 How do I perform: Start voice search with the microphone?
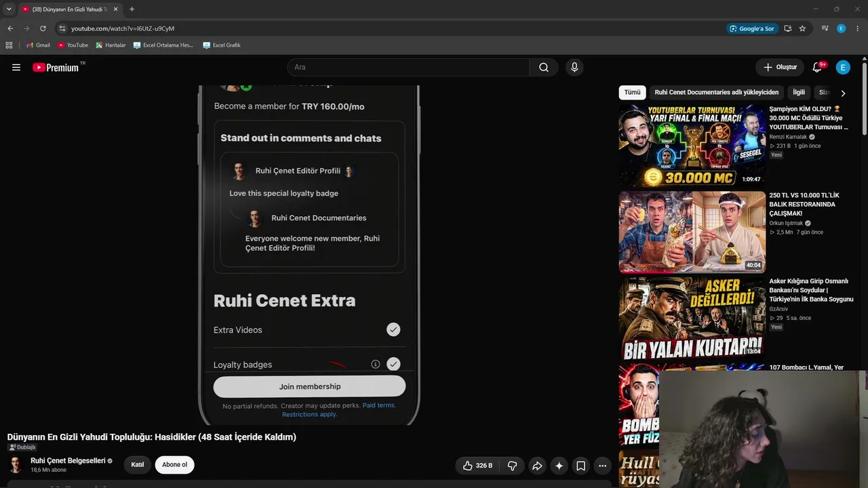(x=574, y=67)
